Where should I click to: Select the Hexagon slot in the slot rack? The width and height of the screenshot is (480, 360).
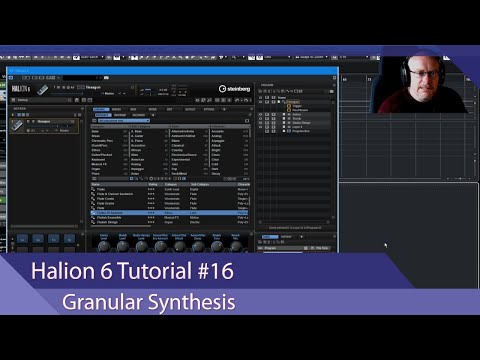click(x=45, y=126)
